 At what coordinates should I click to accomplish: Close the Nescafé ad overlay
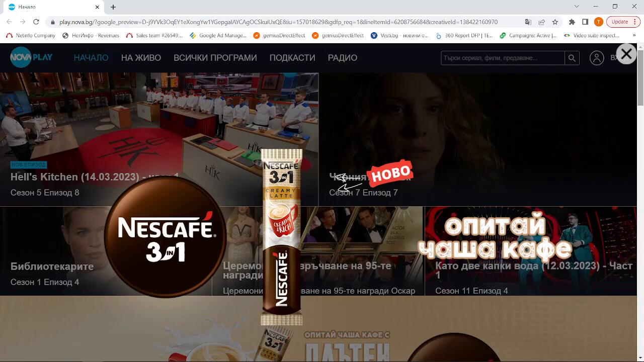coord(626,54)
